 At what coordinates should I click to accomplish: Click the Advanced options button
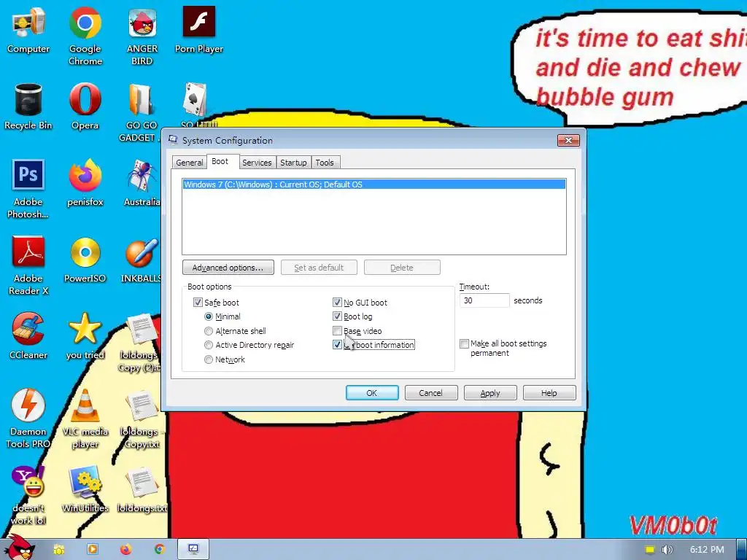coord(228,268)
